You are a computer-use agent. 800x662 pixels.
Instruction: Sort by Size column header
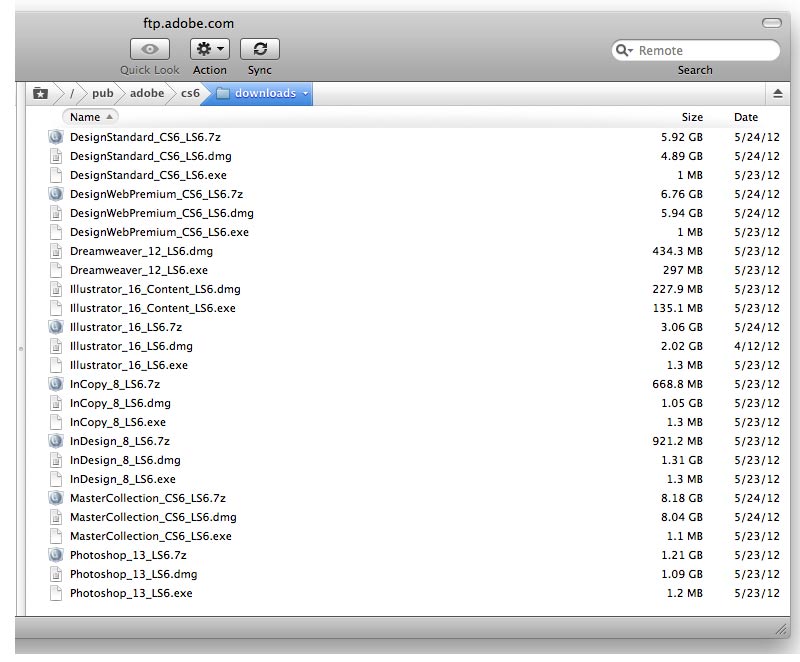[x=692, y=117]
